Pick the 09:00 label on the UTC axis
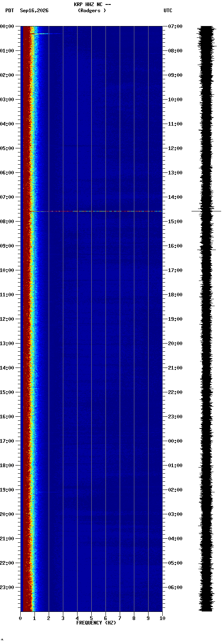Viewport: 224px width, 644px height. (175, 75)
